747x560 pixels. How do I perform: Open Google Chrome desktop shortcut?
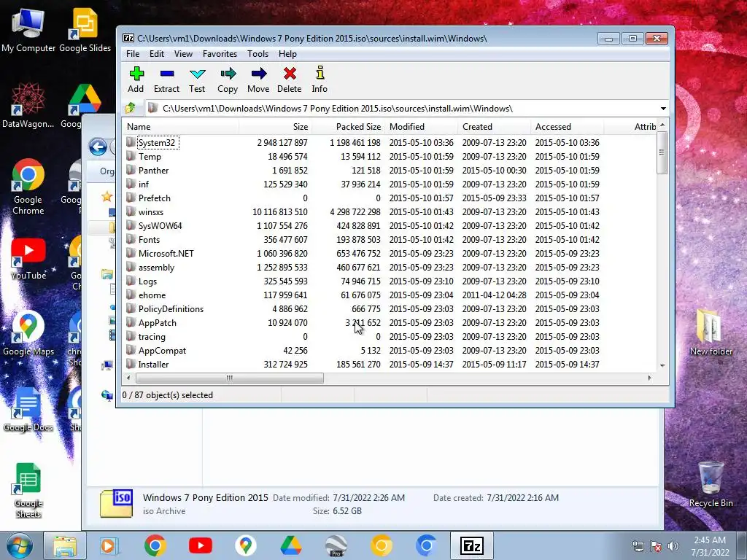(28, 187)
